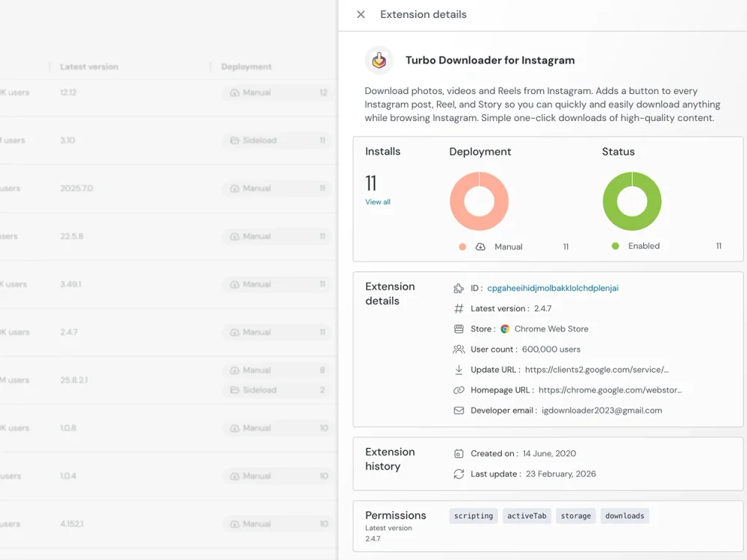
Task: Select the downloads permission tag
Action: [x=624, y=516]
